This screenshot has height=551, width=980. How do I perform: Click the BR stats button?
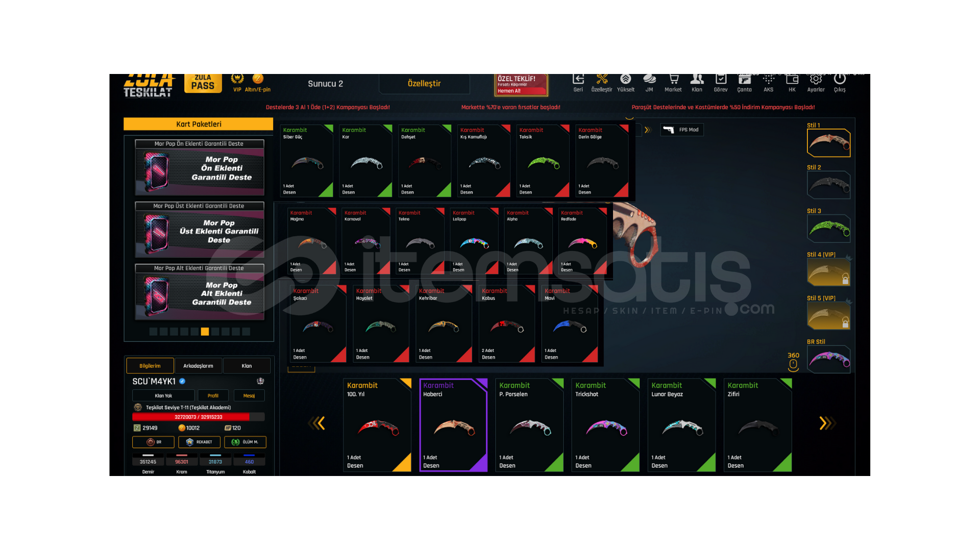154,442
